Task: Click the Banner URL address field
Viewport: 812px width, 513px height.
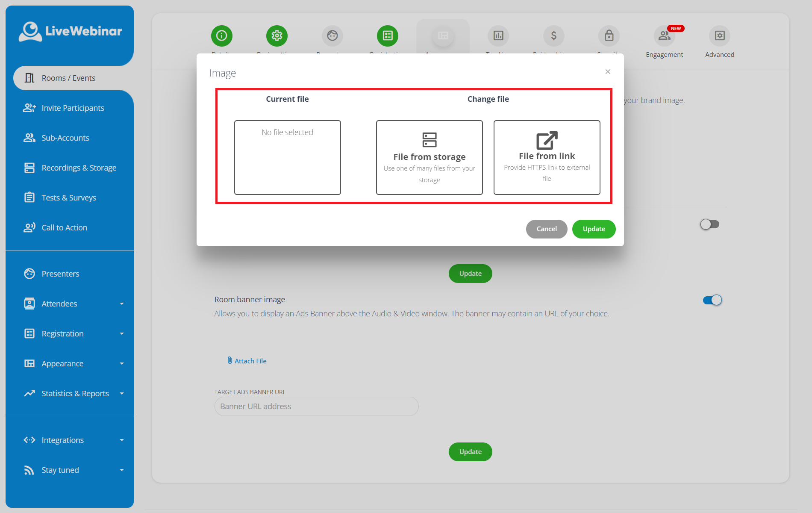Action: (316, 406)
